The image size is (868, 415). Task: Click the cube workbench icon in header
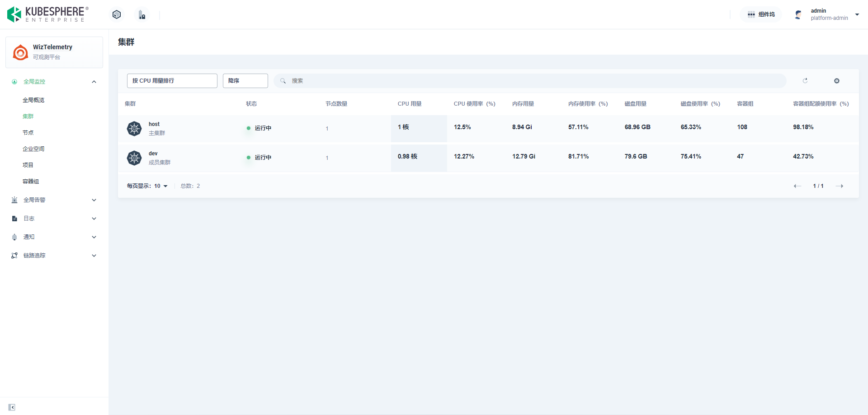point(117,15)
